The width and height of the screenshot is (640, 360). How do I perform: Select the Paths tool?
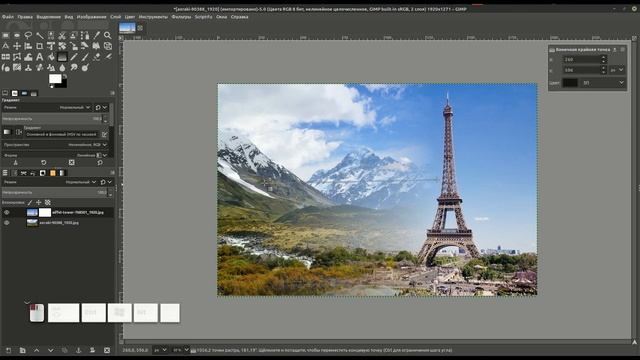[85, 36]
